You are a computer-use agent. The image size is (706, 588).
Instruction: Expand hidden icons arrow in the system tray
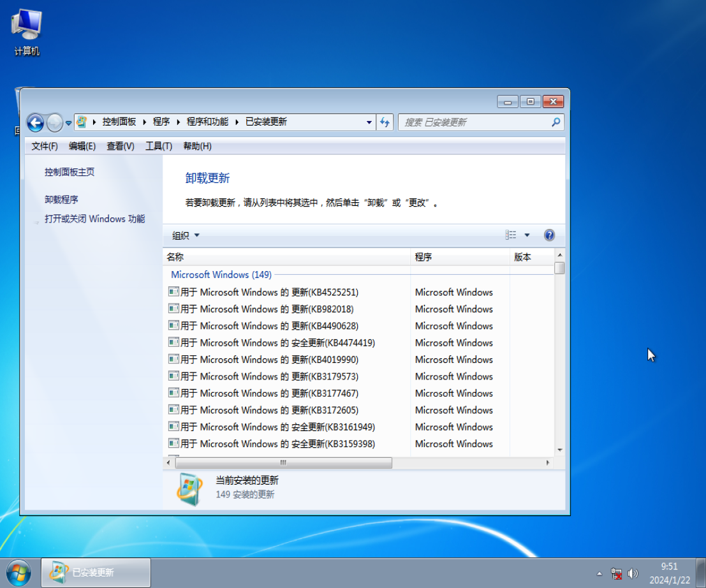click(599, 573)
